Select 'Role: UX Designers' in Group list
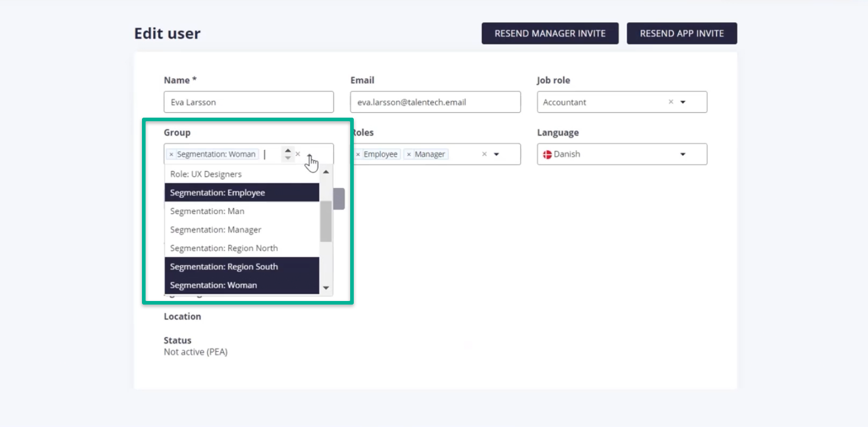 click(242, 174)
